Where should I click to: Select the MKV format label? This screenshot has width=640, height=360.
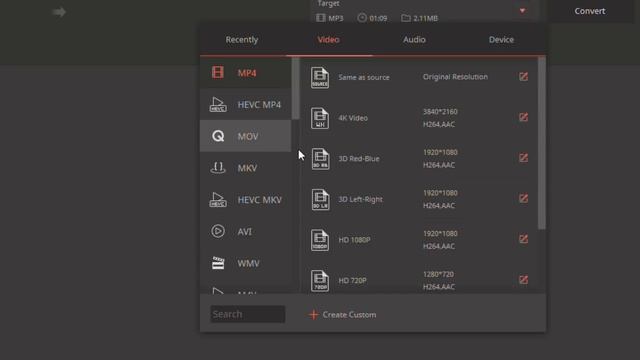(247, 168)
